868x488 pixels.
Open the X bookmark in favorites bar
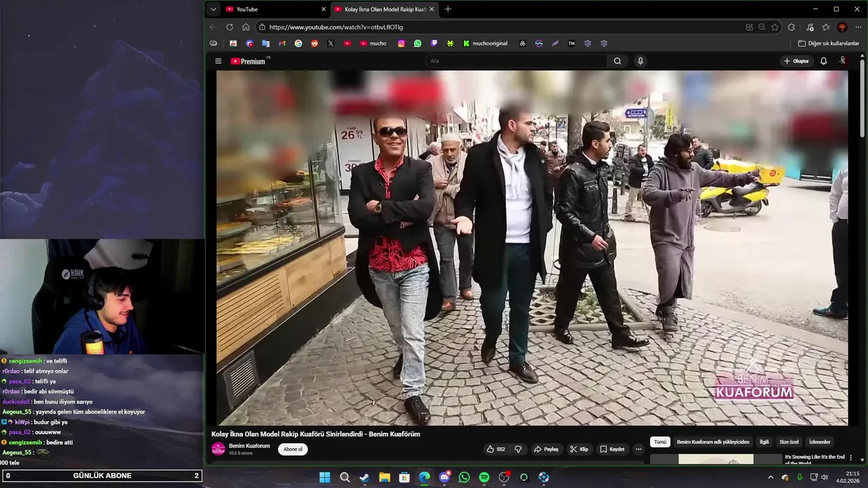point(331,43)
